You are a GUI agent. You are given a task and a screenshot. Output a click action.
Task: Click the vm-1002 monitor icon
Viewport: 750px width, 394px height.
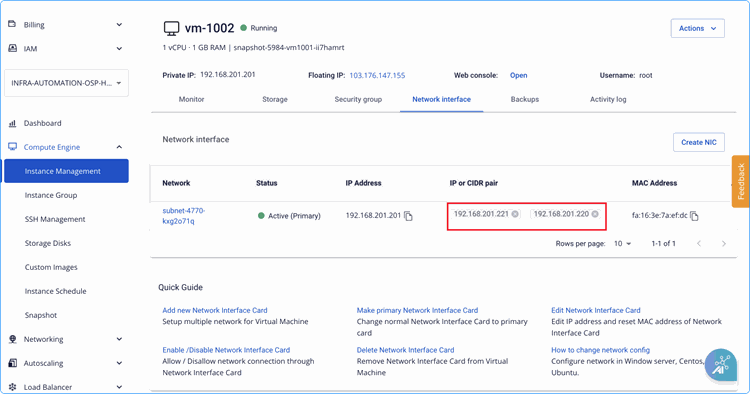171,28
